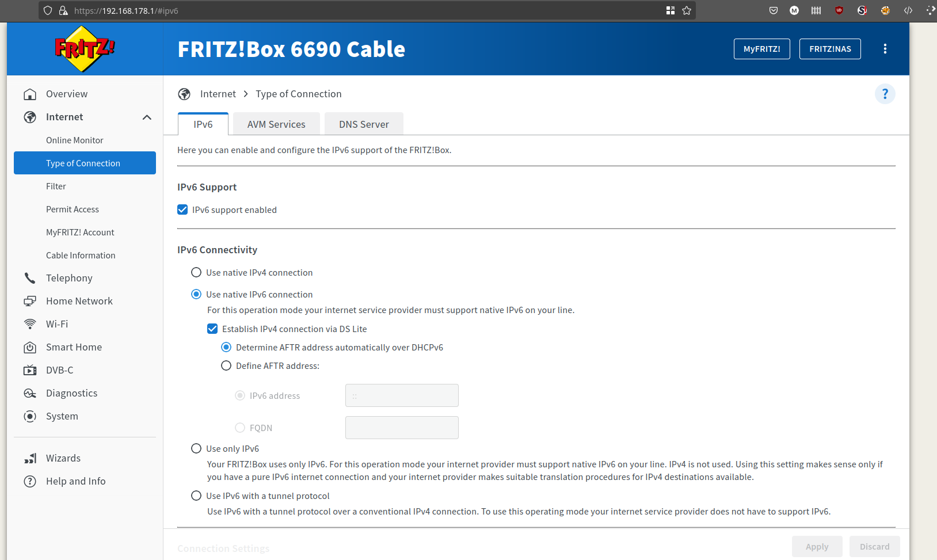
Task: Select Use native IPv6 connection
Action: tap(196, 294)
